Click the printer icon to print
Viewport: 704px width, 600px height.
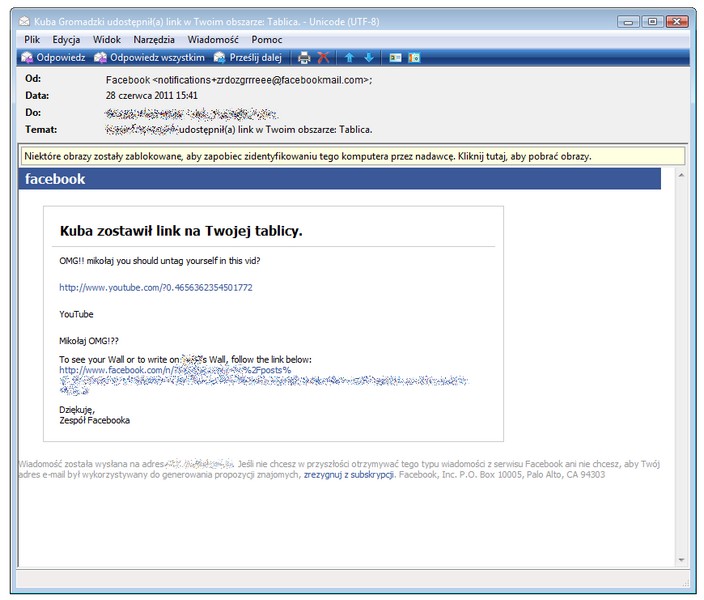point(304,58)
